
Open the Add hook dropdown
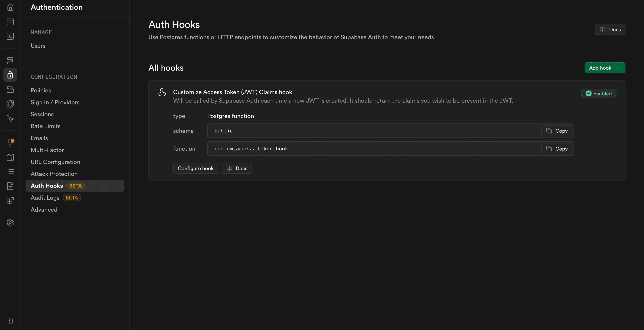pos(605,68)
